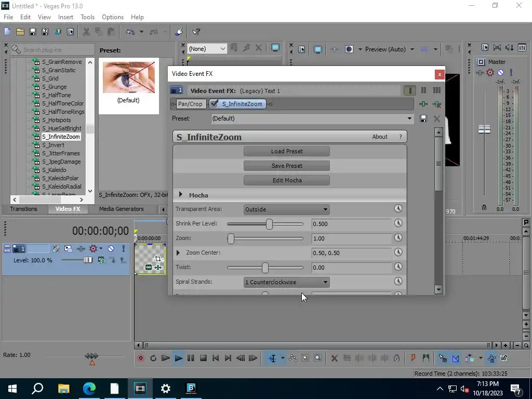
Task: Click animate clock for Shrink Per Level
Action: (x=398, y=223)
